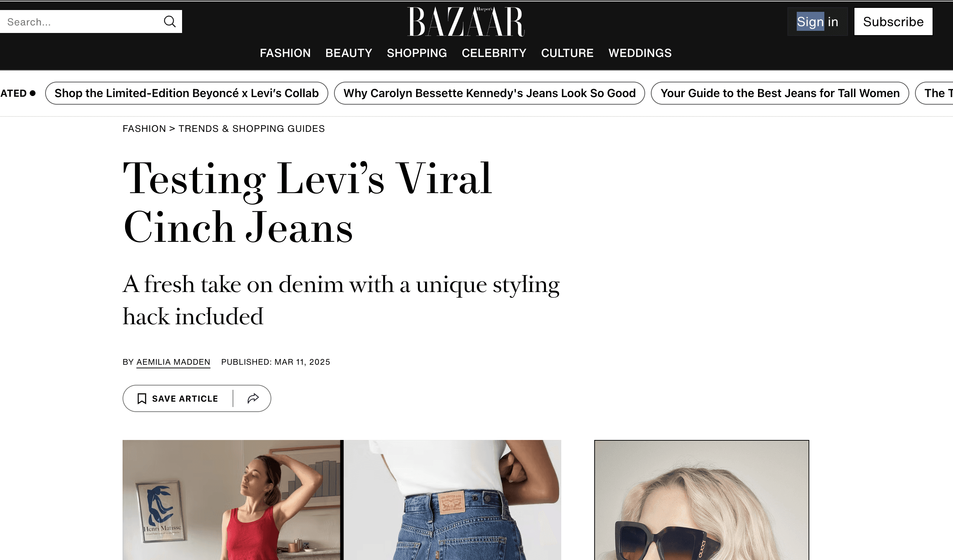Viewport: 953px width, 560px height.
Task: Click the Subscribe button
Action: [893, 21]
